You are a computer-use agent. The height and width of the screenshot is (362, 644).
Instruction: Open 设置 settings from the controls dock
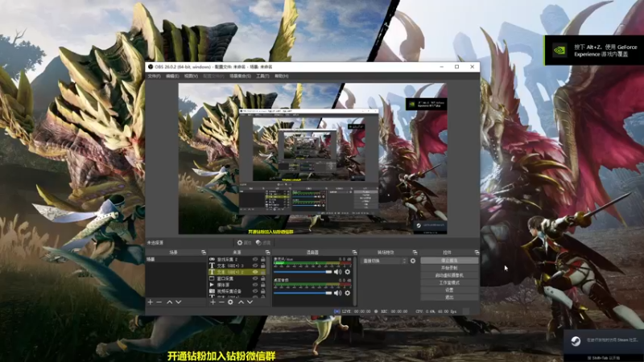point(449,290)
